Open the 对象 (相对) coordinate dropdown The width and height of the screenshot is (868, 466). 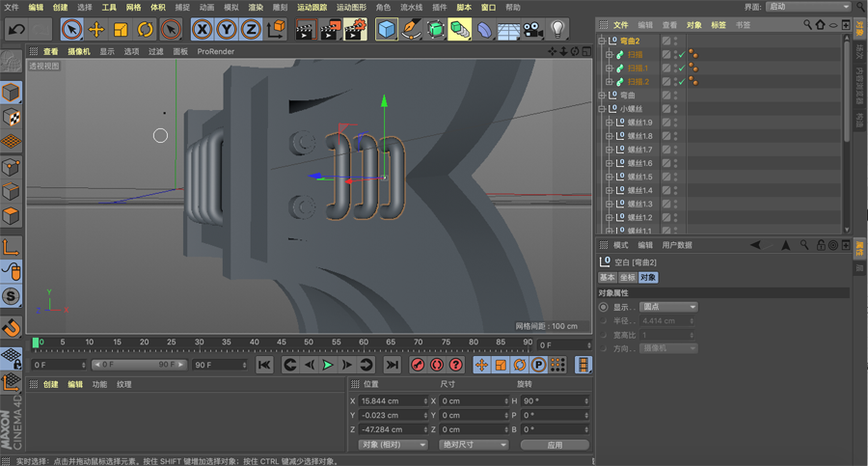point(393,445)
